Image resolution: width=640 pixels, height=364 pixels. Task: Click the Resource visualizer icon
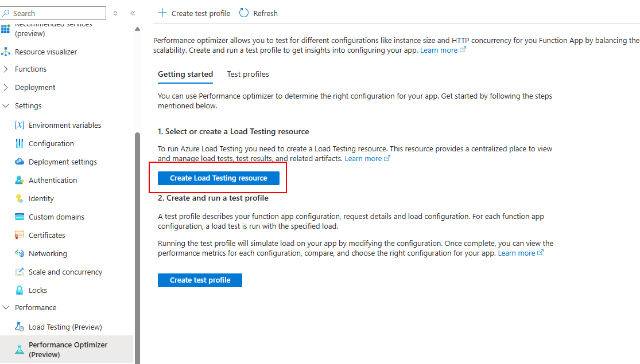(x=6, y=52)
